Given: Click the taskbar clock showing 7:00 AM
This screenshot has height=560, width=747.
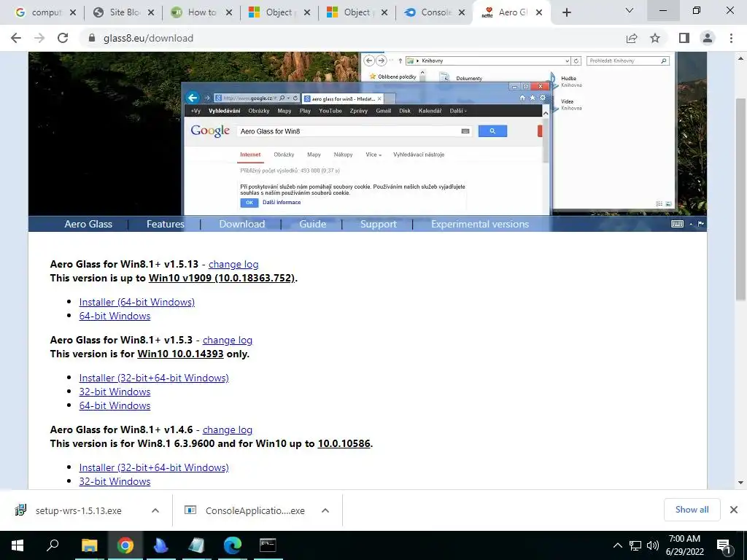Looking at the screenshot, I should coord(684,545).
